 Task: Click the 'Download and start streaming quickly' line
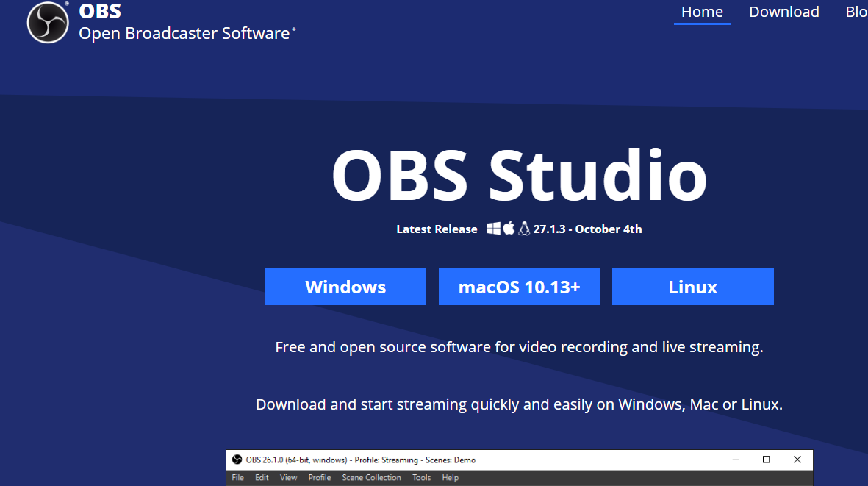pyautogui.click(x=519, y=404)
